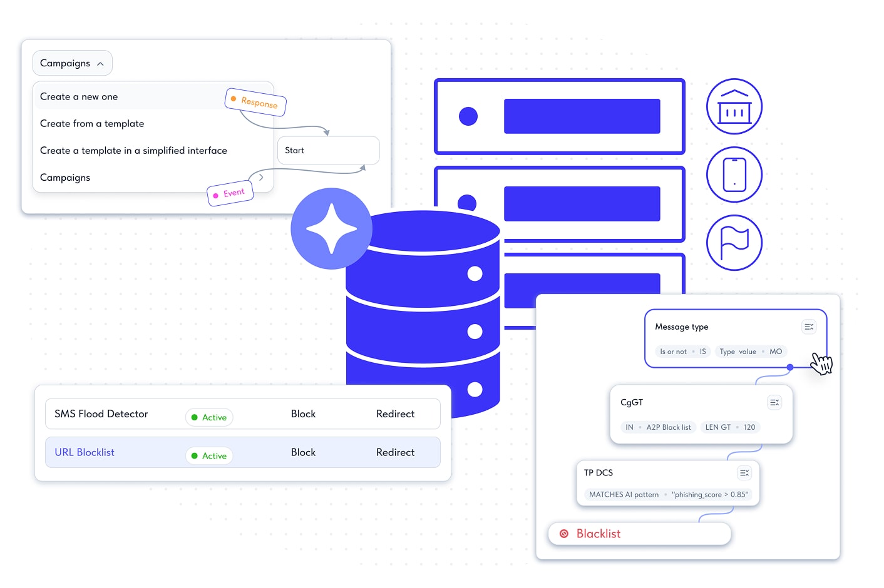
Task: Open the CgGT node settings icon
Action: 774,402
